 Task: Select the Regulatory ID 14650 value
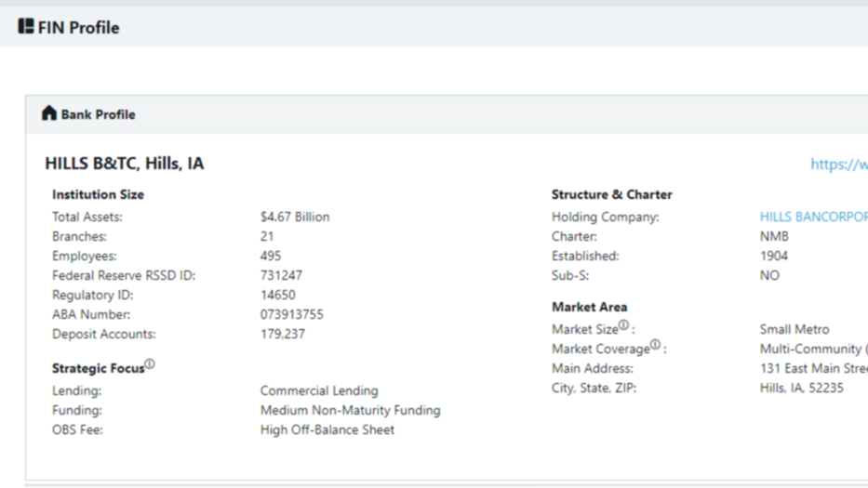pos(278,295)
